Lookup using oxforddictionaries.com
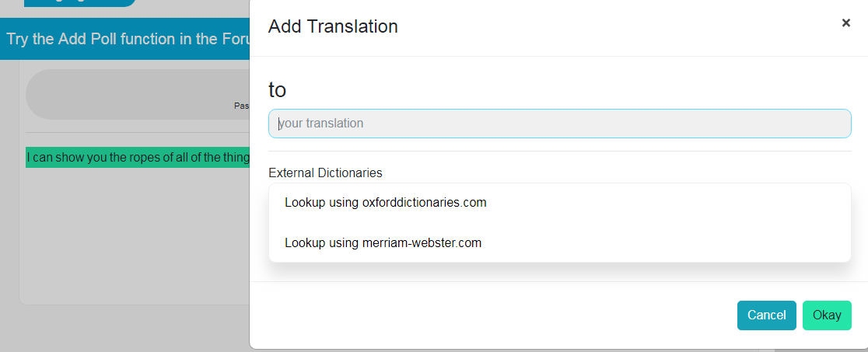 (x=385, y=203)
